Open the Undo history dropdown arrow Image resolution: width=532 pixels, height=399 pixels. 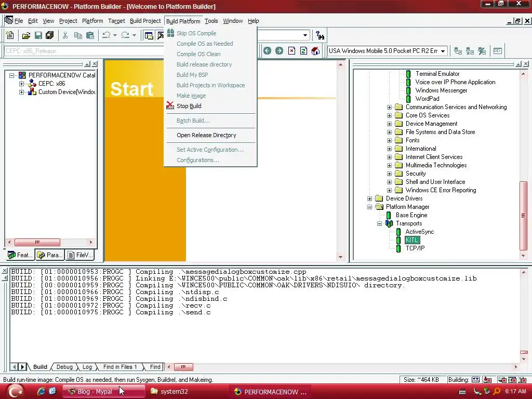pyautogui.click(x=115, y=35)
